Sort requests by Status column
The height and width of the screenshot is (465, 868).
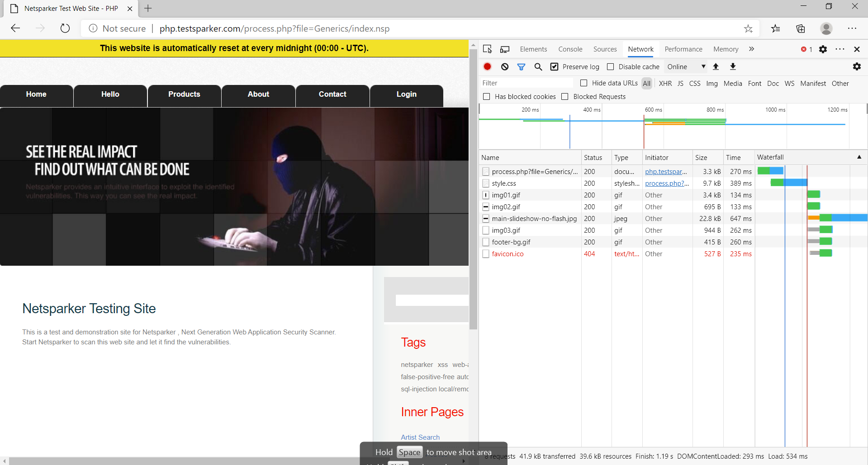(x=596, y=158)
